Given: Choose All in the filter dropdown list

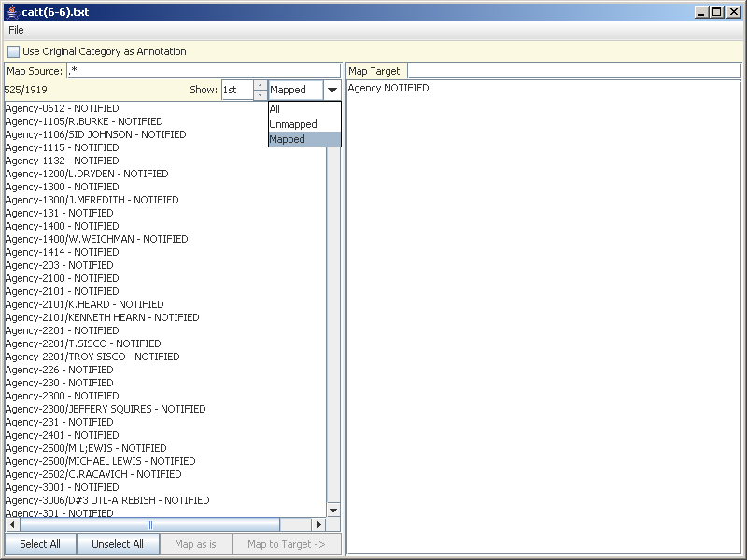Looking at the screenshot, I should pos(304,109).
